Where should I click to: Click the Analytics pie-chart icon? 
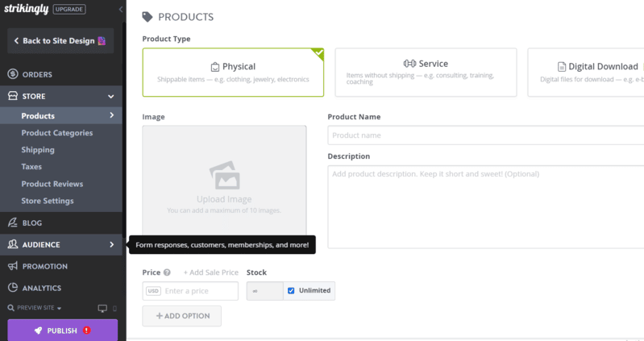click(13, 288)
